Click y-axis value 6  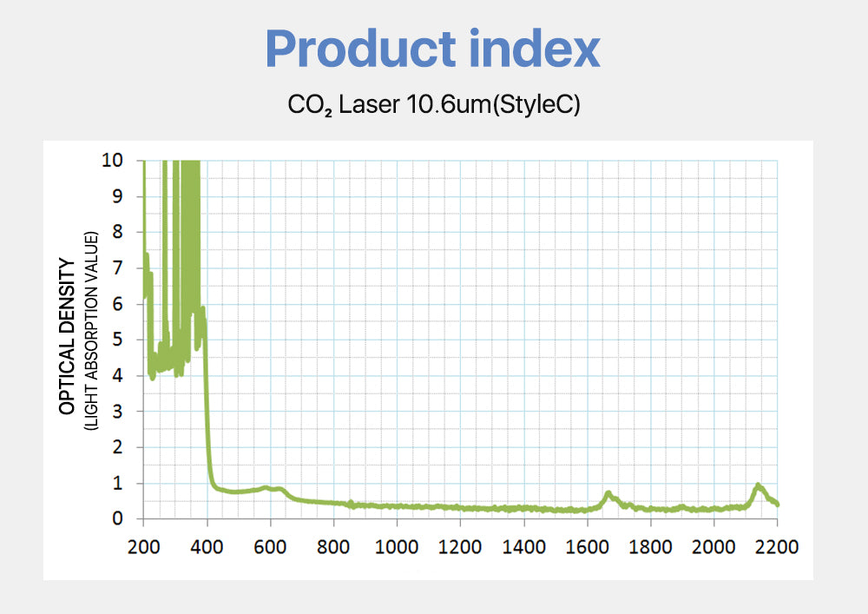pos(117,304)
